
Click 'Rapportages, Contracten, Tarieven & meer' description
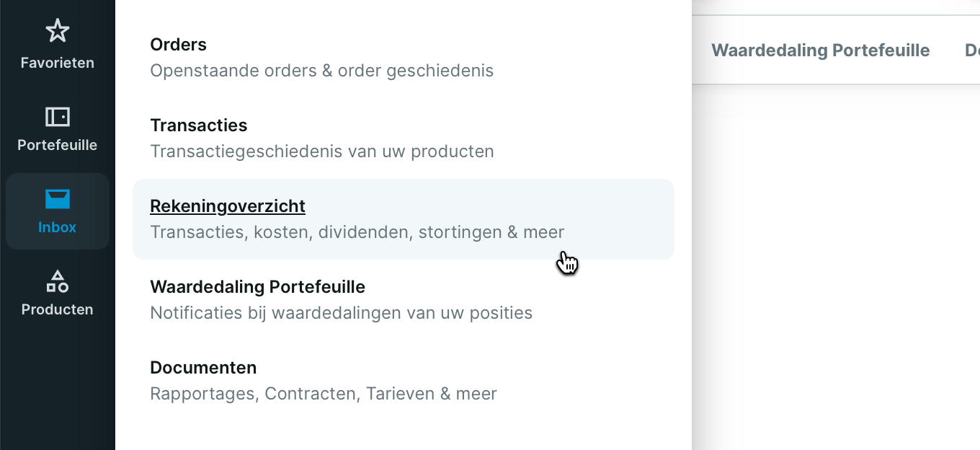[323, 394]
